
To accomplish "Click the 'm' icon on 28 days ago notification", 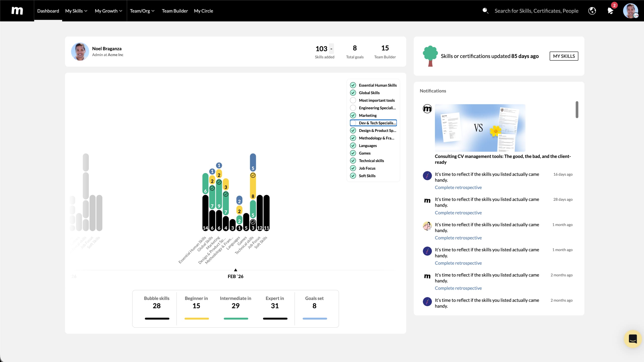I will tap(427, 201).
